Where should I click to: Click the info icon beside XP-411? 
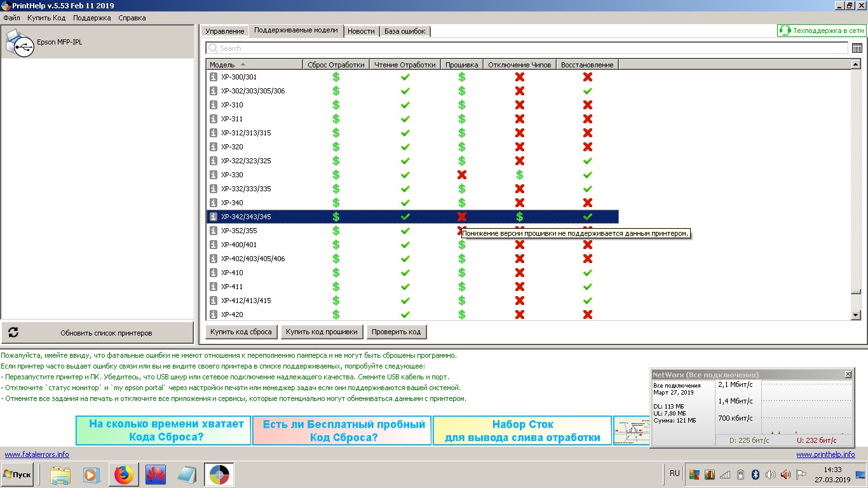(x=214, y=287)
